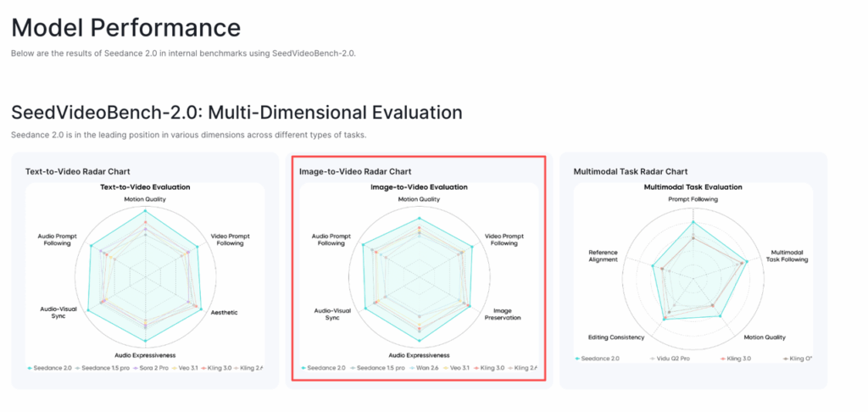Click the Multimodal Task Radar Chart card title
The image size is (868, 412).
point(631,171)
